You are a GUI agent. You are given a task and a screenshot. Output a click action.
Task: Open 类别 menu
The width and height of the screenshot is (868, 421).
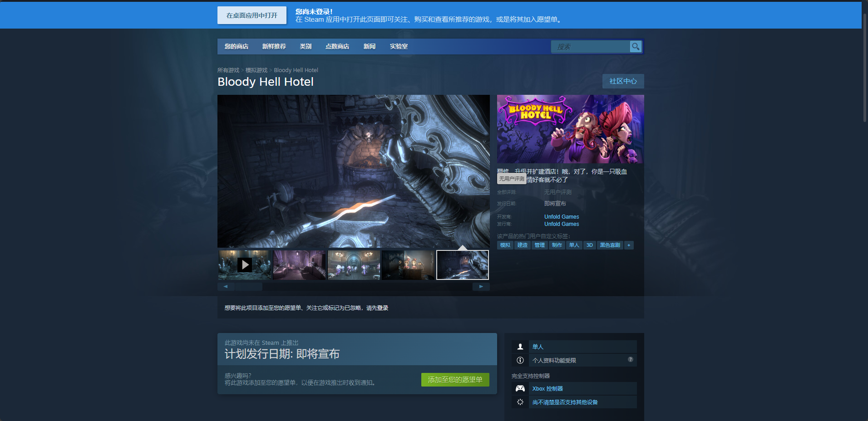click(306, 46)
